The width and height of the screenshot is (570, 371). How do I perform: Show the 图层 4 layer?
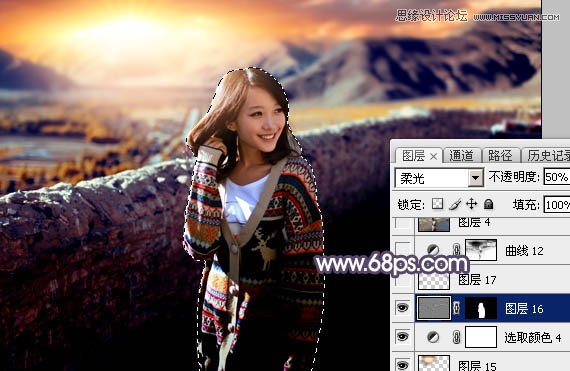[x=402, y=223]
